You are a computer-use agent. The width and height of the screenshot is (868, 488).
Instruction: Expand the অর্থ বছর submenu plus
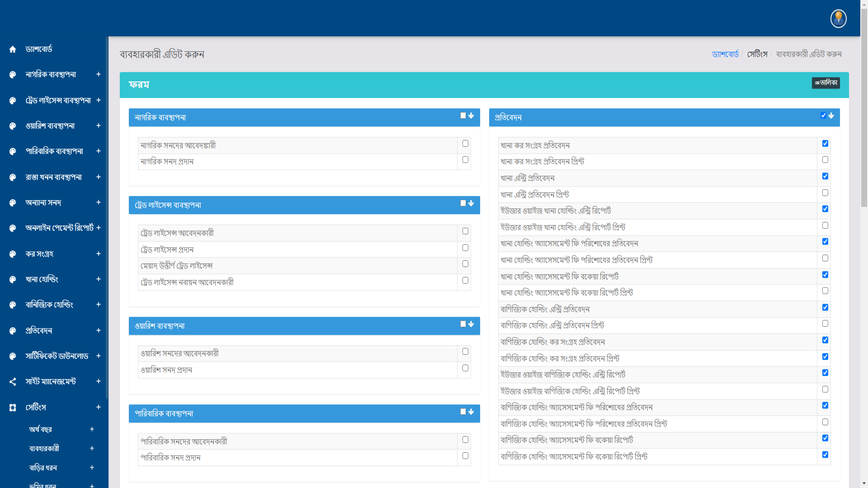[x=92, y=429]
